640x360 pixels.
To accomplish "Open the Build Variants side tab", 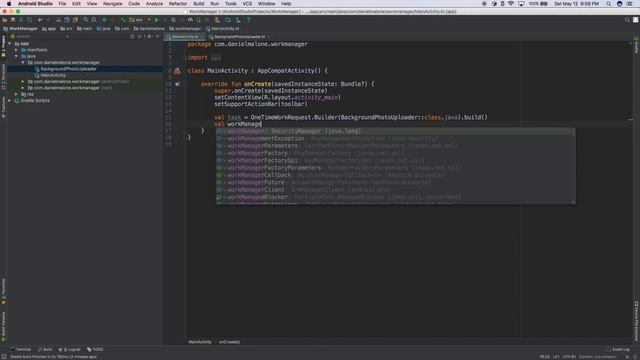I will coord(3,326).
